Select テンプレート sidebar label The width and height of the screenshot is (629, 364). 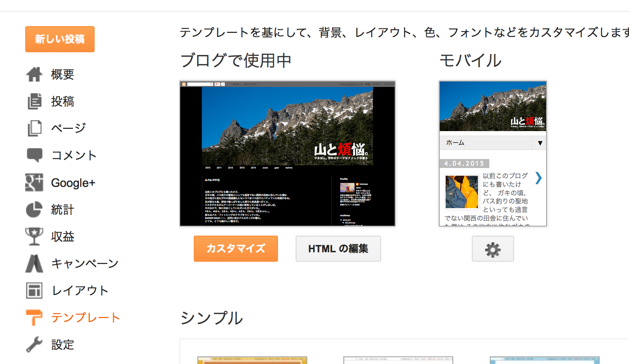click(x=86, y=318)
